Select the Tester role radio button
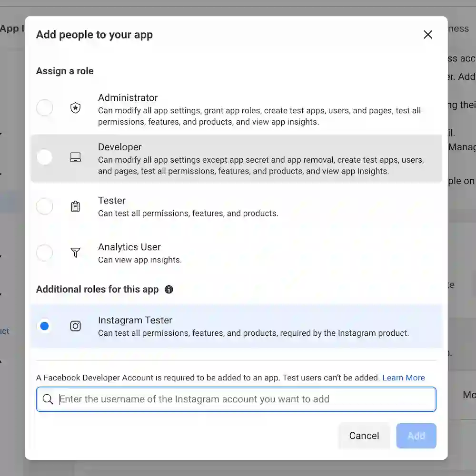The image size is (476, 476). click(44, 206)
